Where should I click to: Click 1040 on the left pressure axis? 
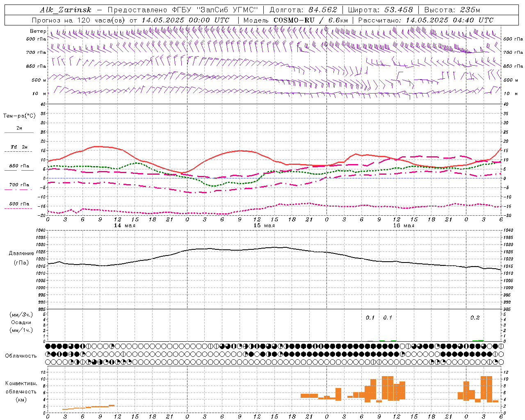41,231
